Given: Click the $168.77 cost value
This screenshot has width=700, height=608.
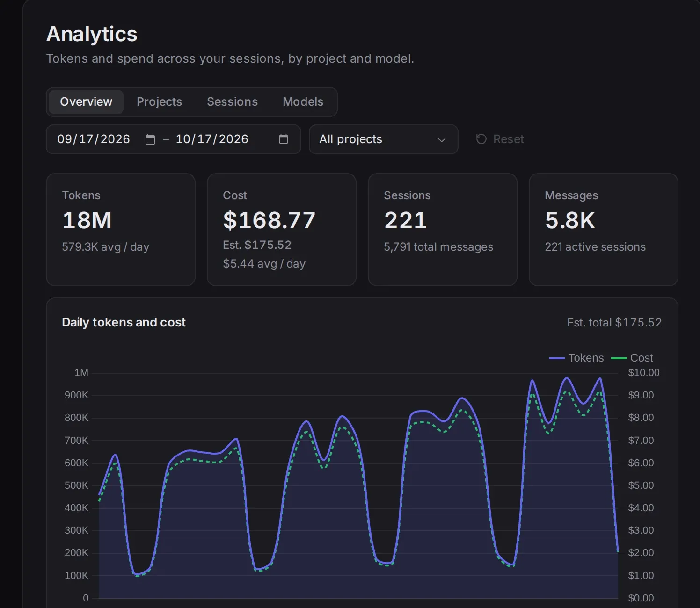Looking at the screenshot, I should (269, 220).
